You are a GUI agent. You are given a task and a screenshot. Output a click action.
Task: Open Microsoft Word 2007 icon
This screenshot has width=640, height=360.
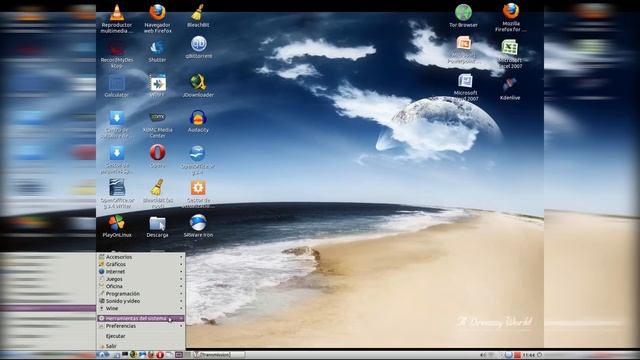tap(465, 81)
